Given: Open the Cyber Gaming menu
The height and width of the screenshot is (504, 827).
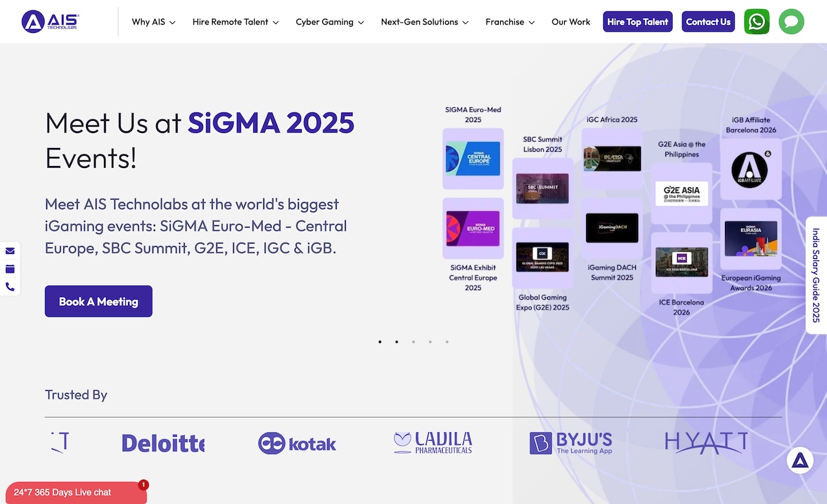Looking at the screenshot, I should coord(330,22).
